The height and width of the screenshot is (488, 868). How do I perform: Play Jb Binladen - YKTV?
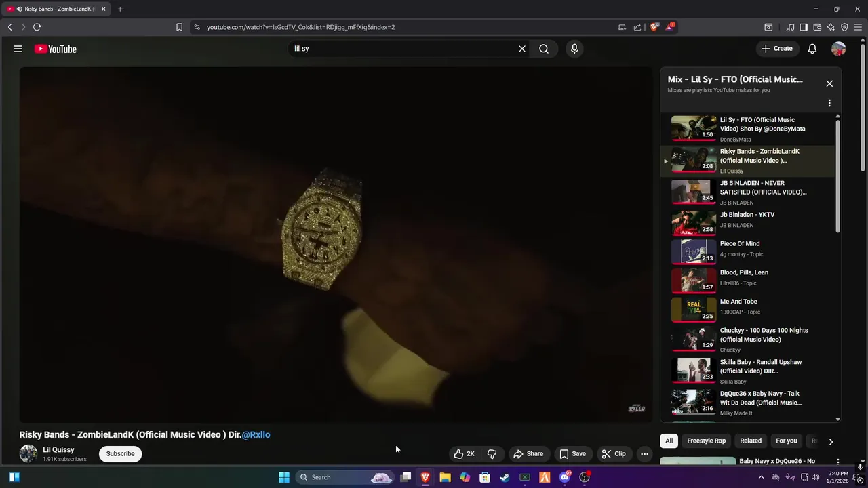pos(747,222)
